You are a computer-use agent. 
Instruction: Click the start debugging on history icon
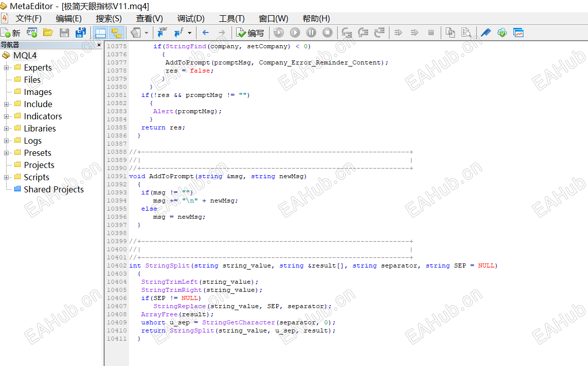coord(279,33)
